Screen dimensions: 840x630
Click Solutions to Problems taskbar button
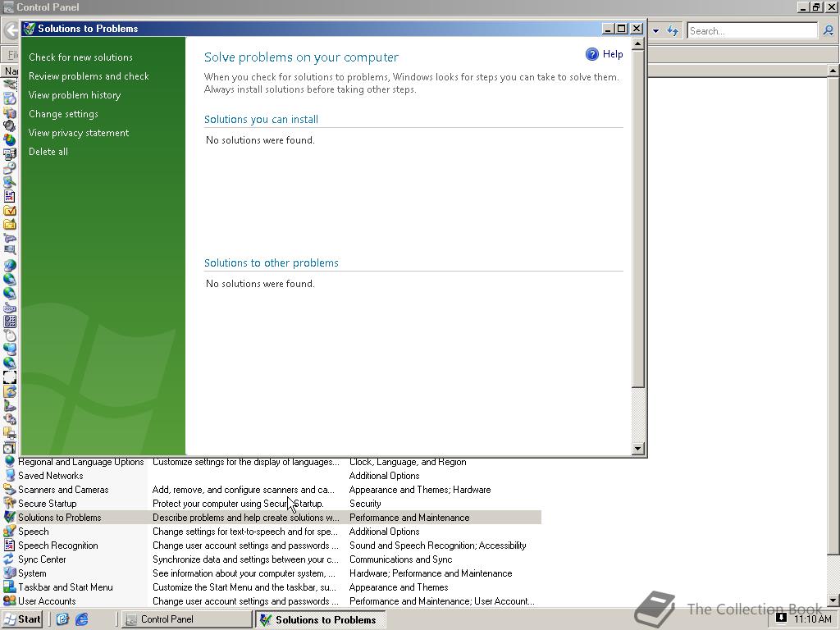[321, 619]
